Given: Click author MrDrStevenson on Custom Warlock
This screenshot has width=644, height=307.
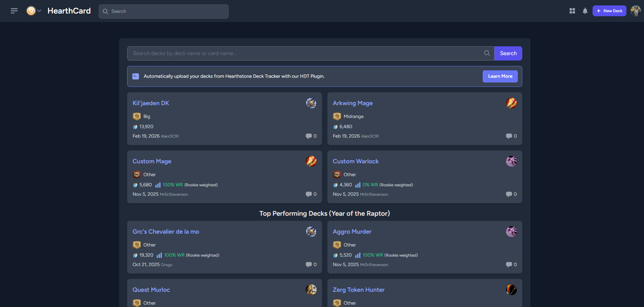Looking at the screenshot, I should [x=374, y=194].
